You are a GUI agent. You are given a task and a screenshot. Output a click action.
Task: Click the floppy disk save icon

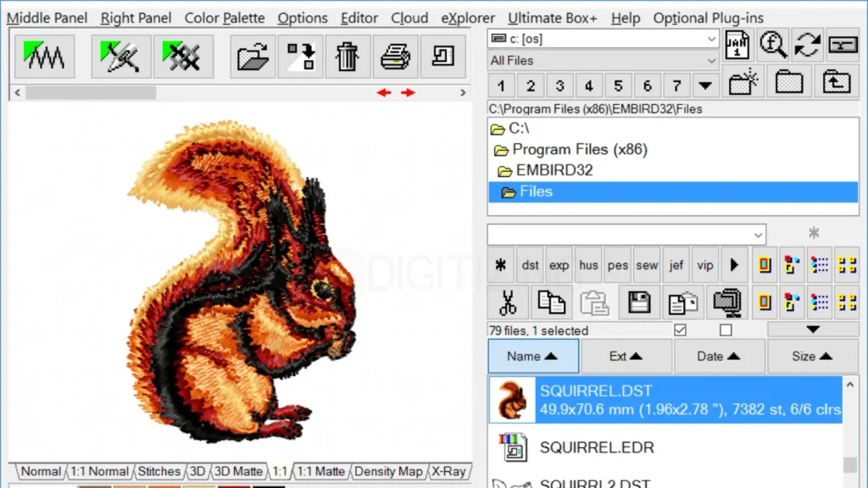[640, 302]
